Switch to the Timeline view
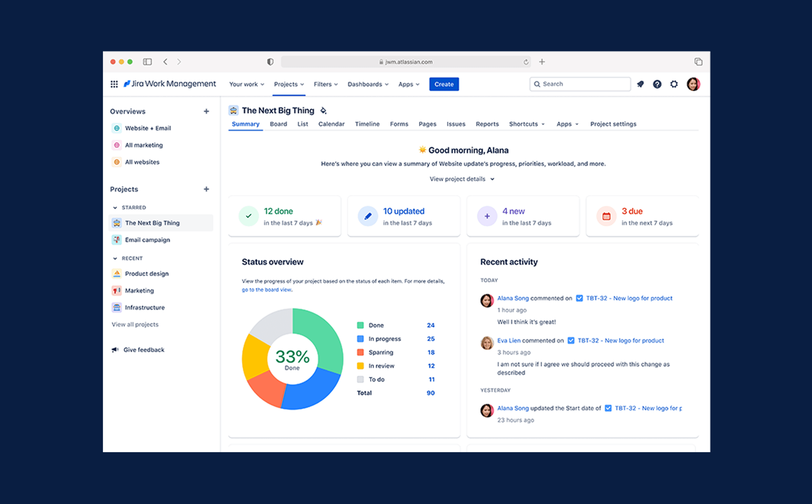812x504 pixels. 367,124
